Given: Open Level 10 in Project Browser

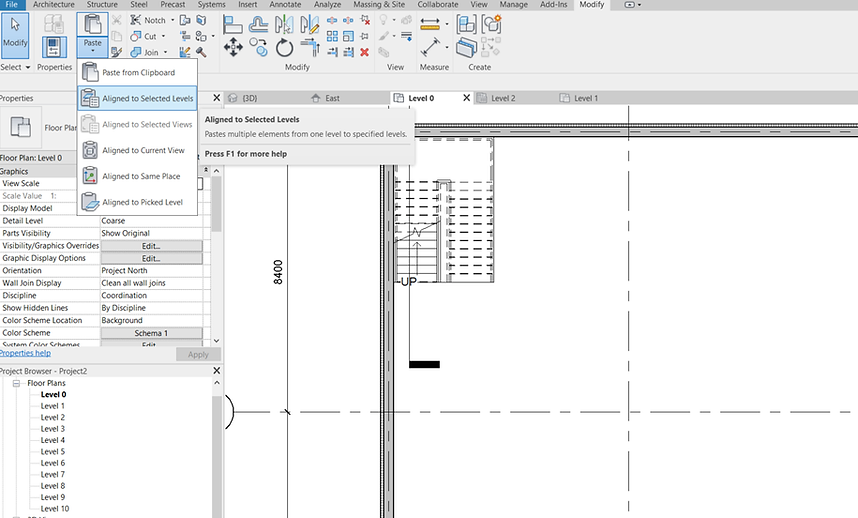Looking at the screenshot, I should 55,509.
